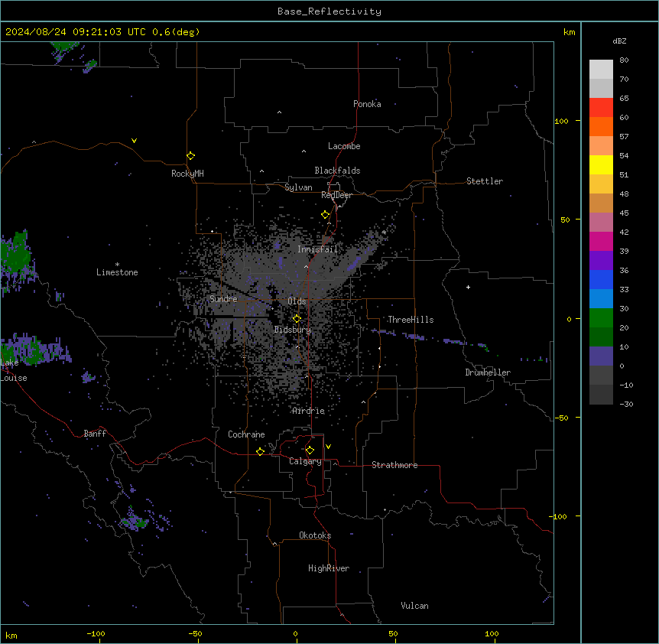
Task: Select the yellow diamond marker south of RedDeer
Action: click(326, 215)
